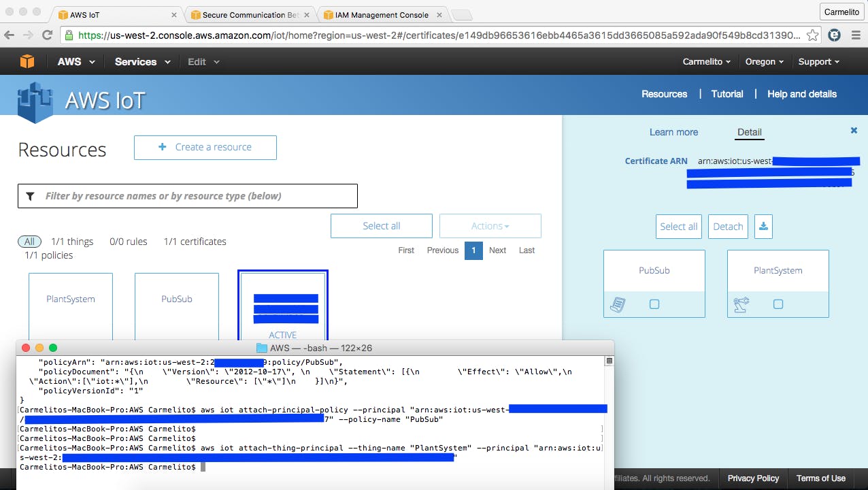The width and height of the screenshot is (868, 490).
Task: Click the PlantSystem robot arm icon
Action: point(741,305)
